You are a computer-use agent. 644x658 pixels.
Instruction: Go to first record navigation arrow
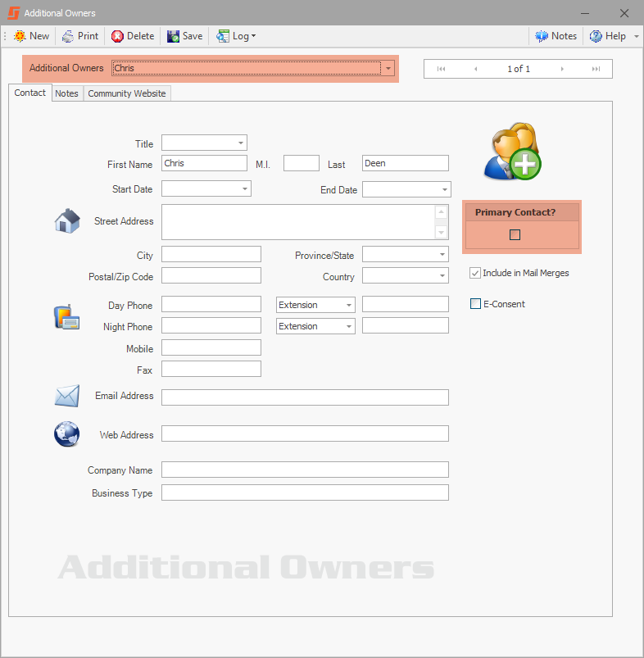click(441, 69)
